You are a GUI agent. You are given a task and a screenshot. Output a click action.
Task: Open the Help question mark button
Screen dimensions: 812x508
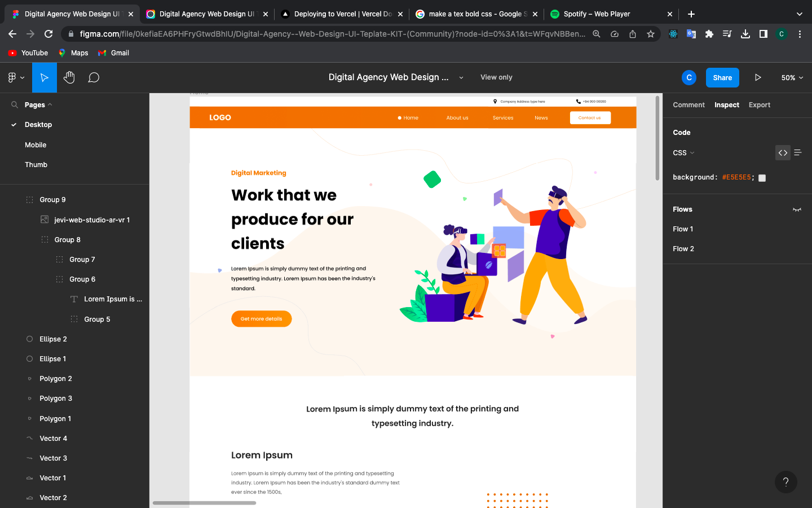785,482
